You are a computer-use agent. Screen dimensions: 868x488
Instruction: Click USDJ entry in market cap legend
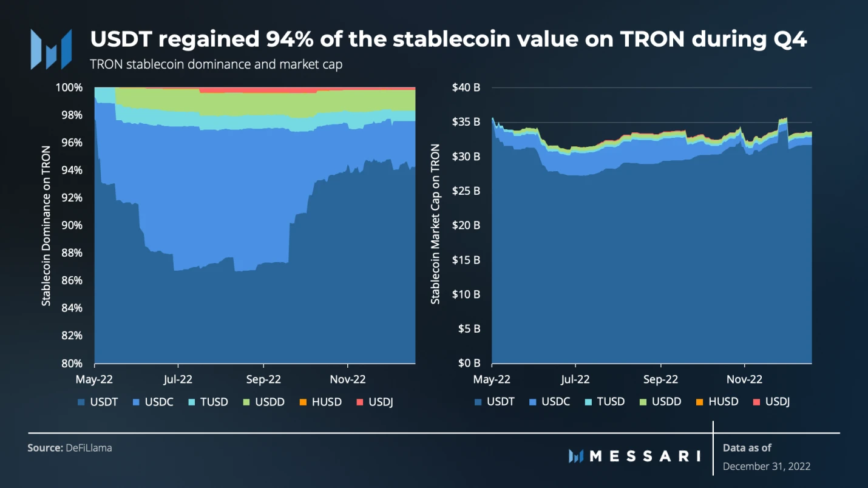coord(771,401)
